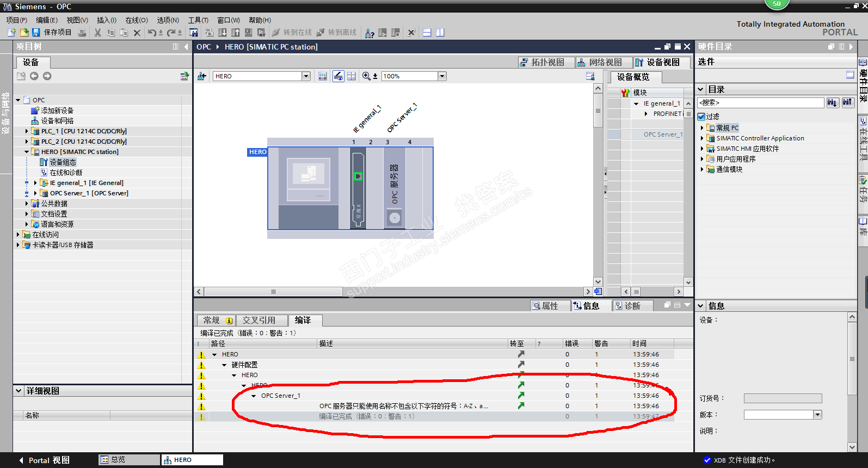Image resolution: width=868 pixels, height=468 pixels.
Task: Expand PLC_2 [CPU 1214C DC/DC/Rly] node
Action: point(27,141)
